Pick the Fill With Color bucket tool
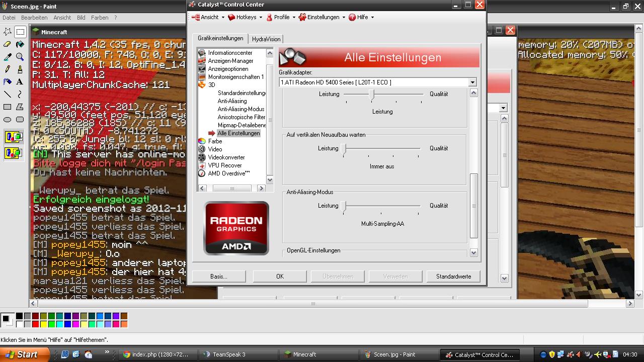 [20, 44]
